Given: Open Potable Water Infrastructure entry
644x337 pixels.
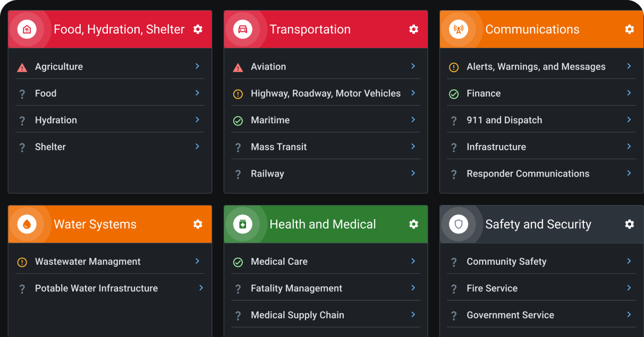Looking at the screenshot, I should [96, 288].
